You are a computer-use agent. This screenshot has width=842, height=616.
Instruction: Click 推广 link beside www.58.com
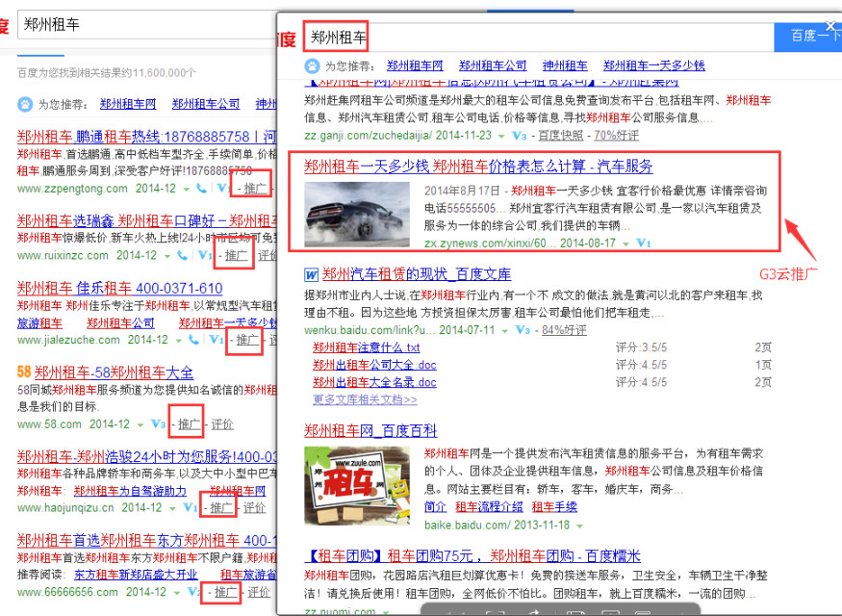(189, 424)
